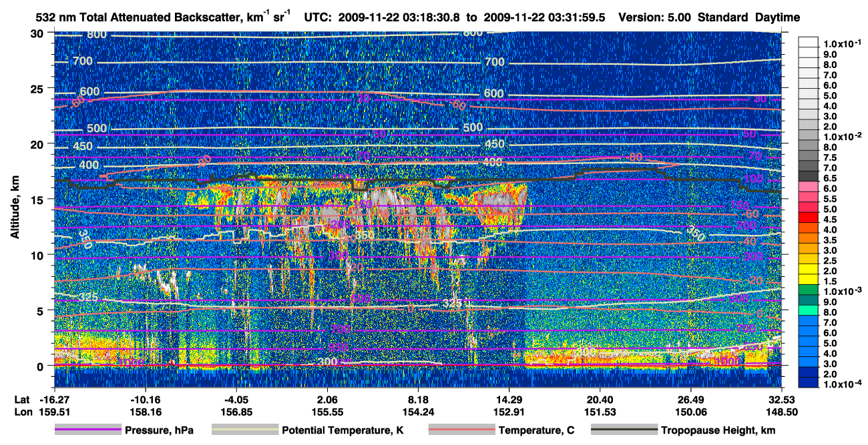Viewport: 868px width, 445px height.
Task: Click the longitude value 154.24
Action: click(x=418, y=412)
